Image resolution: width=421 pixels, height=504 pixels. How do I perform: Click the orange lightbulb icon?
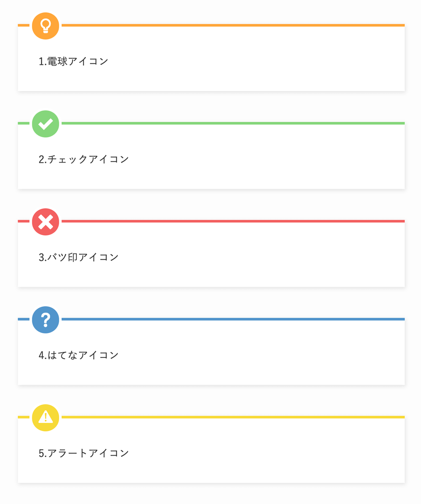coord(45,26)
